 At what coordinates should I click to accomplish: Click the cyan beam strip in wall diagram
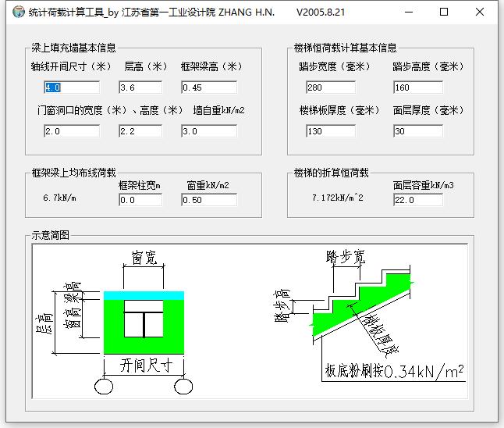pyautogui.click(x=144, y=296)
